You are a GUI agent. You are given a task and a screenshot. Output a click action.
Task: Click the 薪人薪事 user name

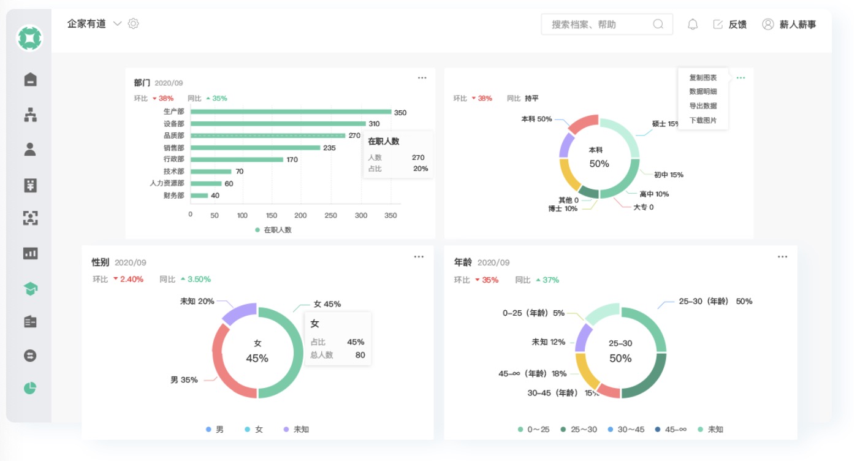click(798, 25)
